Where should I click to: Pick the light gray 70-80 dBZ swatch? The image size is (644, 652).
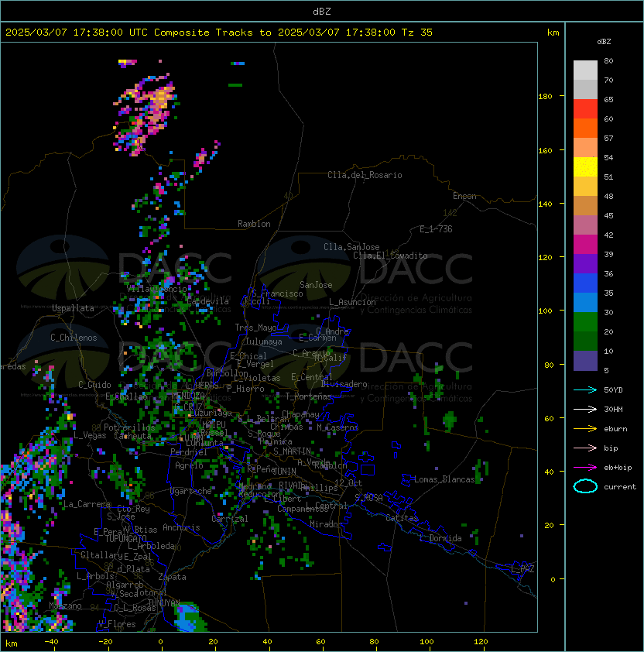tap(585, 70)
